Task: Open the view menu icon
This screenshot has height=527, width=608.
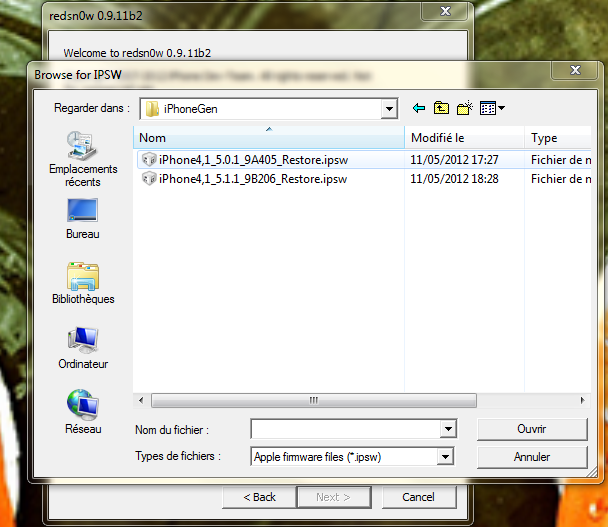Action: point(492,108)
